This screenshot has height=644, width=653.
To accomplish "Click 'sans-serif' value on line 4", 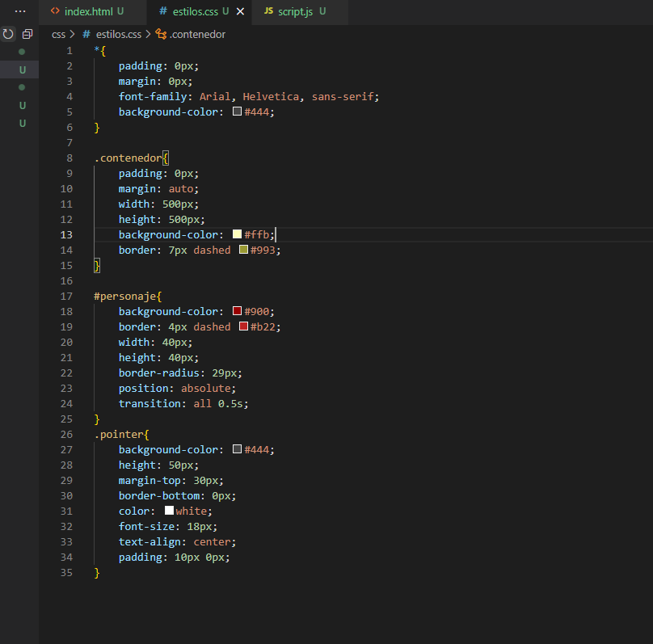I will [343, 97].
